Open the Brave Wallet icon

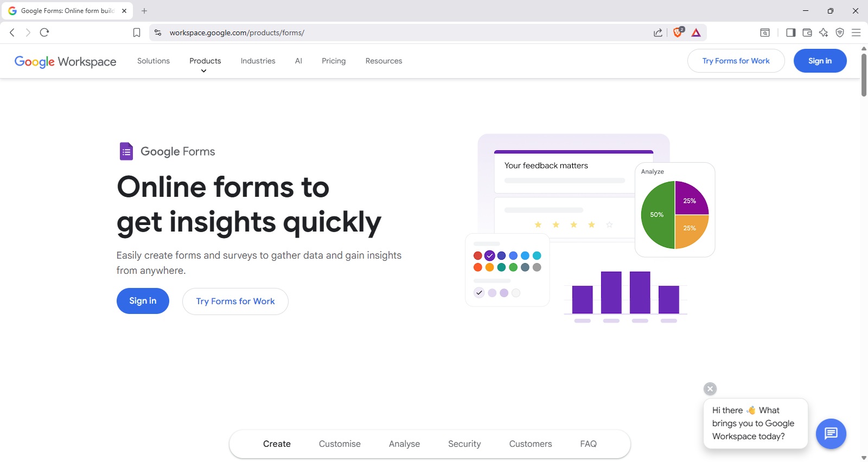click(x=807, y=33)
